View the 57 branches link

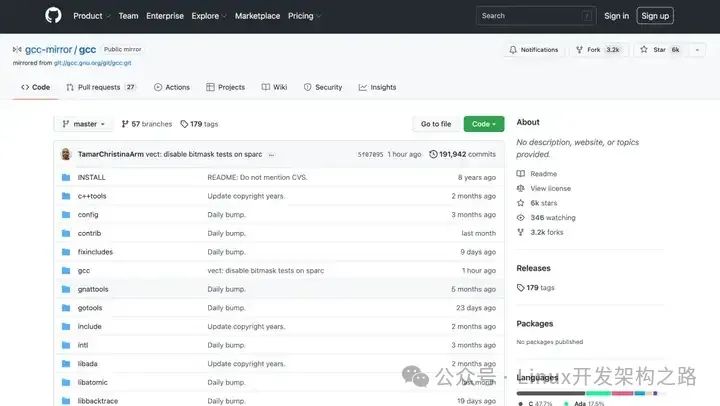pyautogui.click(x=146, y=124)
